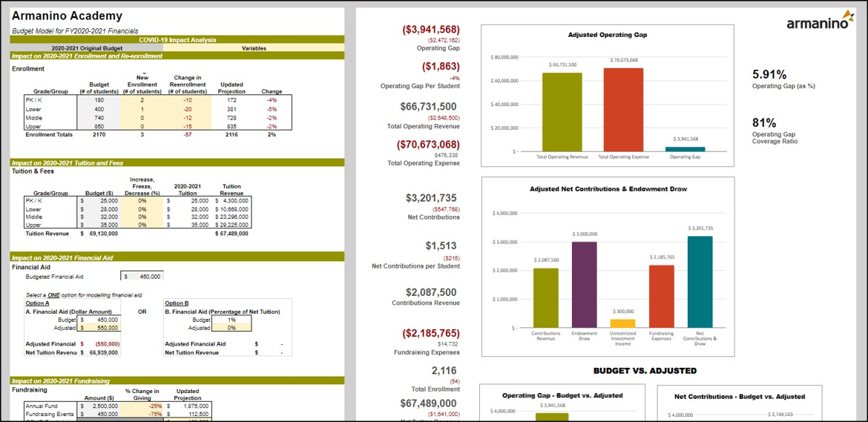The width and height of the screenshot is (868, 422).
Task: Select Lower enrollment change -5%
Action: pos(272,109)
